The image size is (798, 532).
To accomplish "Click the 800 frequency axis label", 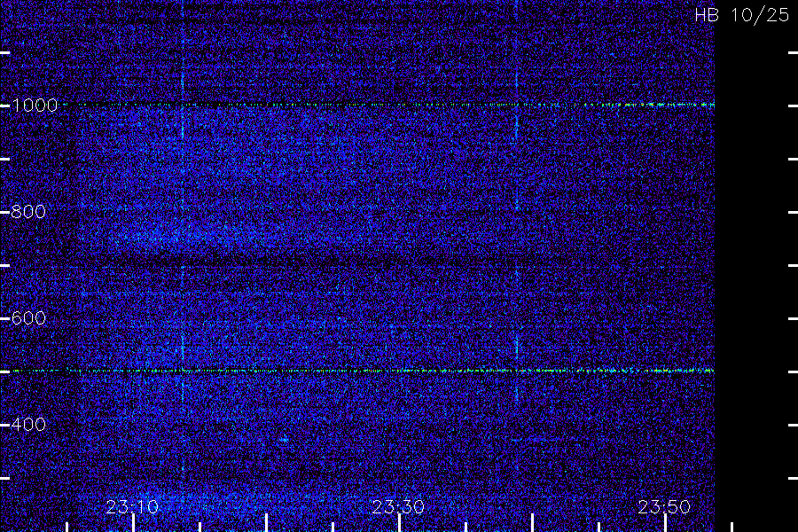I will (28, 212).
